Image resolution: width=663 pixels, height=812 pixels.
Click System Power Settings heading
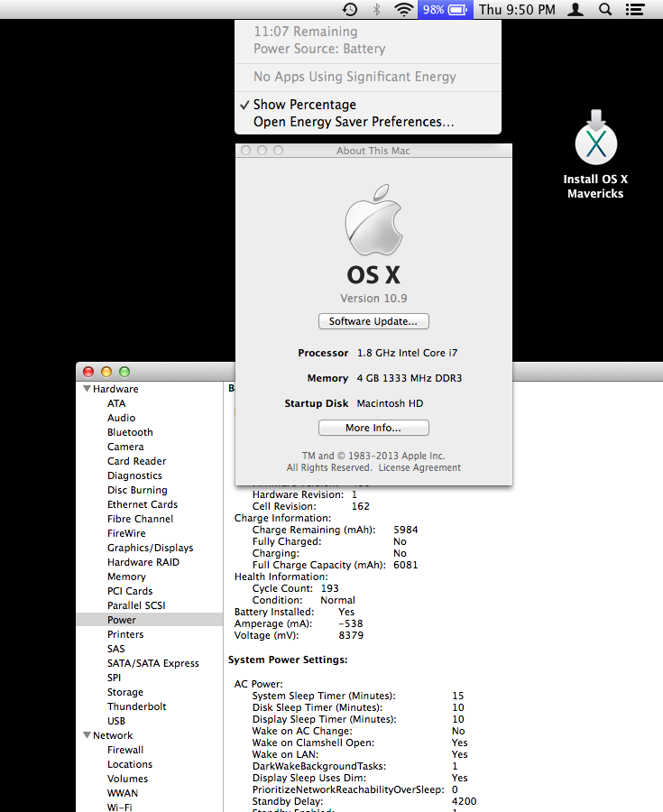(288, 660)
